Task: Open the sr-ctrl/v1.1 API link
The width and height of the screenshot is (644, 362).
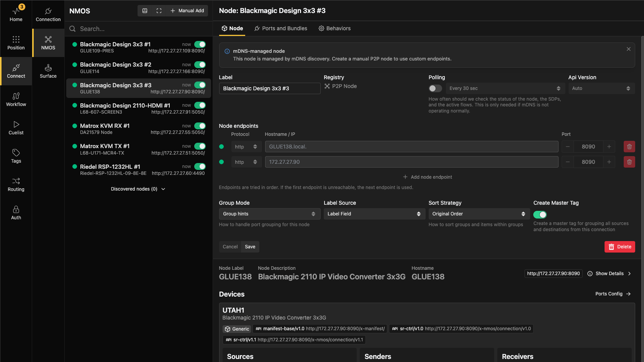Action: 294,340
